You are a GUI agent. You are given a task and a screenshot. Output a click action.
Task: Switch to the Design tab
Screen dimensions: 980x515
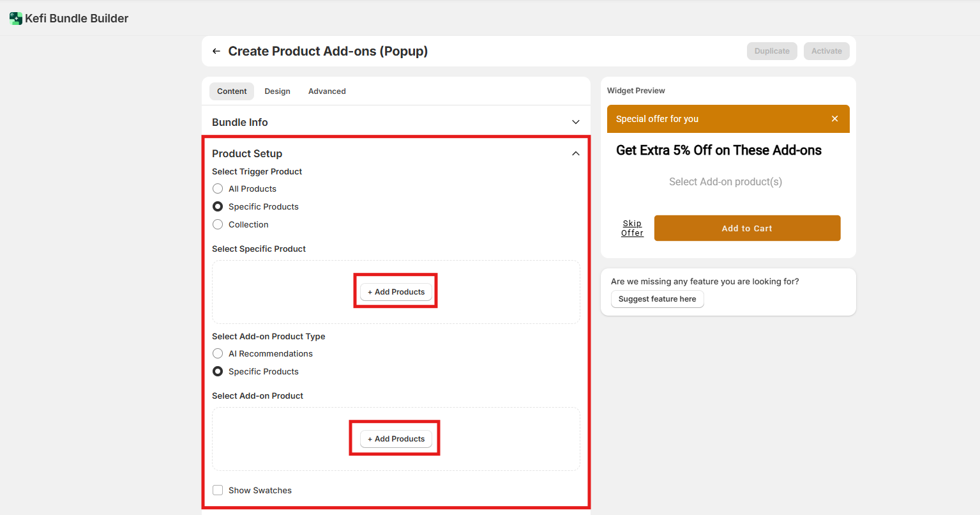(277, 91)
